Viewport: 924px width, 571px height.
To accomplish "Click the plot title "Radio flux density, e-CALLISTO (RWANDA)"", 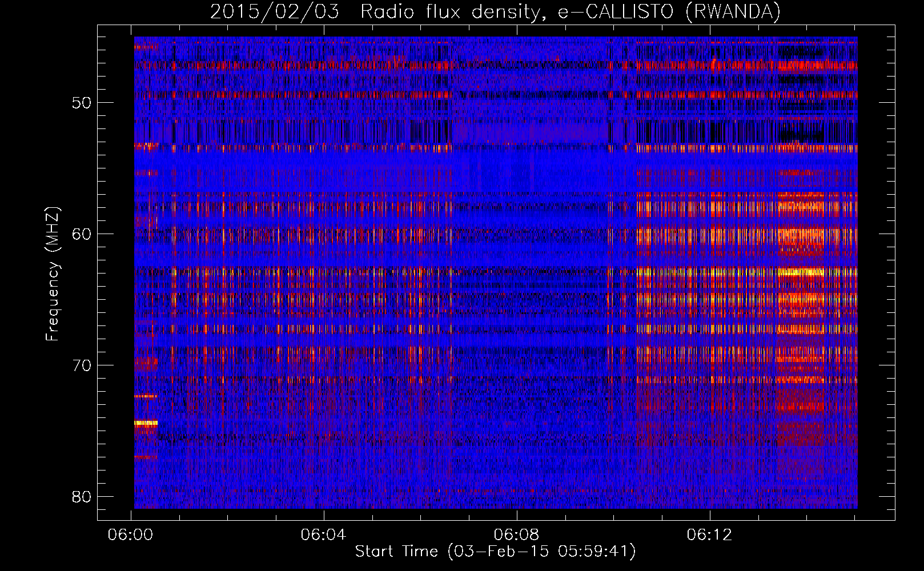I will [x=571, y=11].
